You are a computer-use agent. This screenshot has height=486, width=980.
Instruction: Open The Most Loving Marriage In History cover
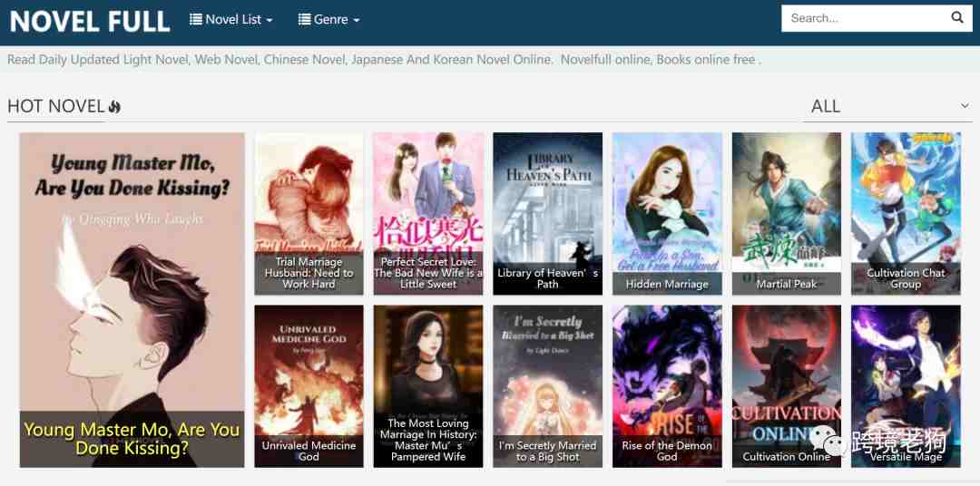pyautogui.click(x=428, y=386)
